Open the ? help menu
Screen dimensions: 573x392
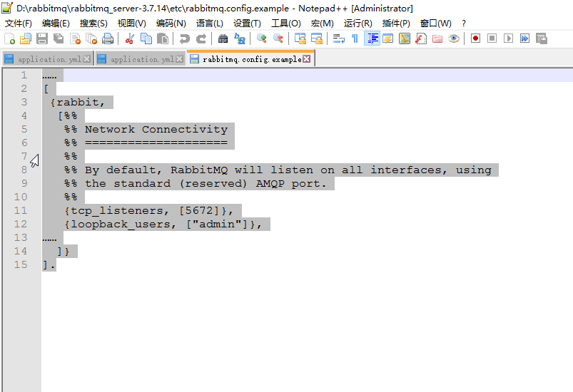464,24
